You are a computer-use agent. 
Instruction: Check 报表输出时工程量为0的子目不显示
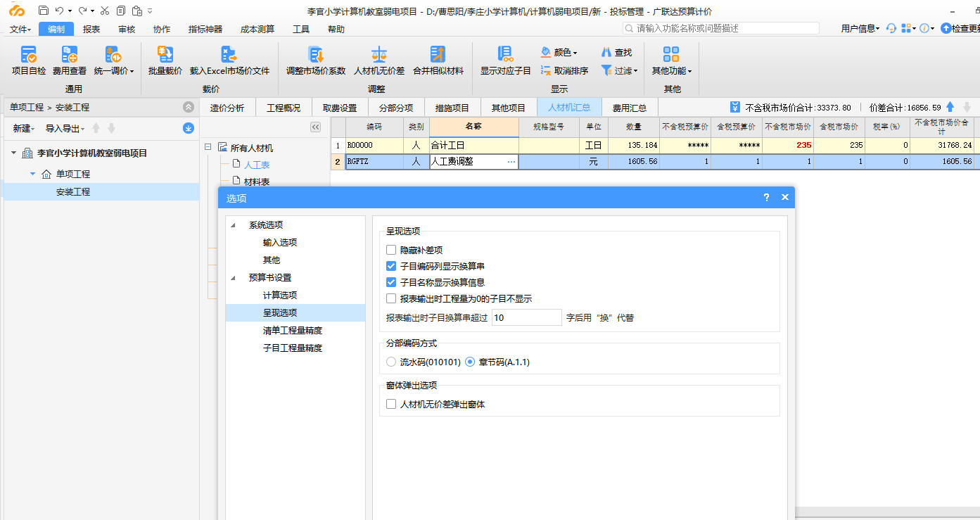tap(391, 298)
